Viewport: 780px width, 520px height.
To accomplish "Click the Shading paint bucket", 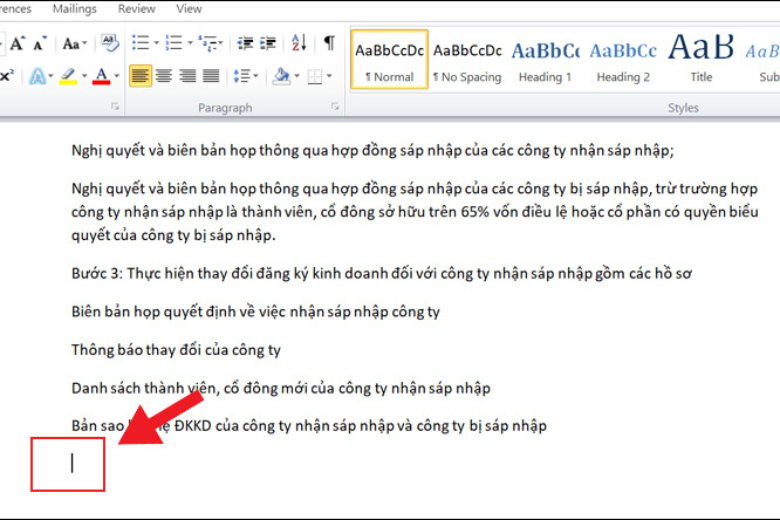I will [x=282, y=76].
